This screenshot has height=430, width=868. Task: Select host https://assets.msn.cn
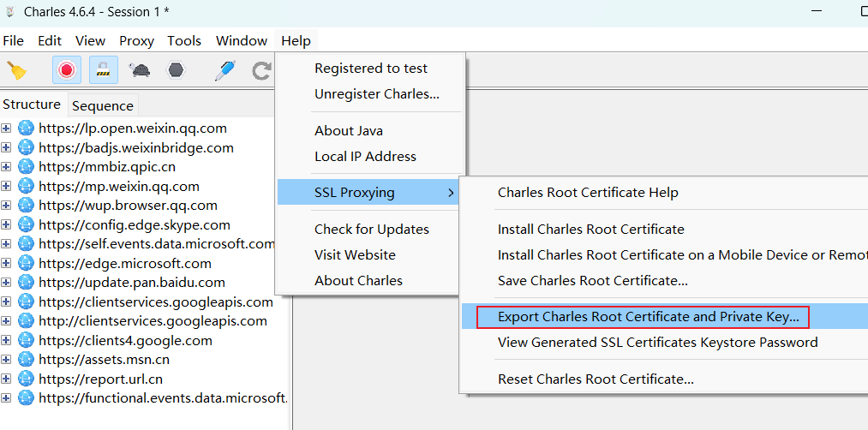[x=104, y=360]
